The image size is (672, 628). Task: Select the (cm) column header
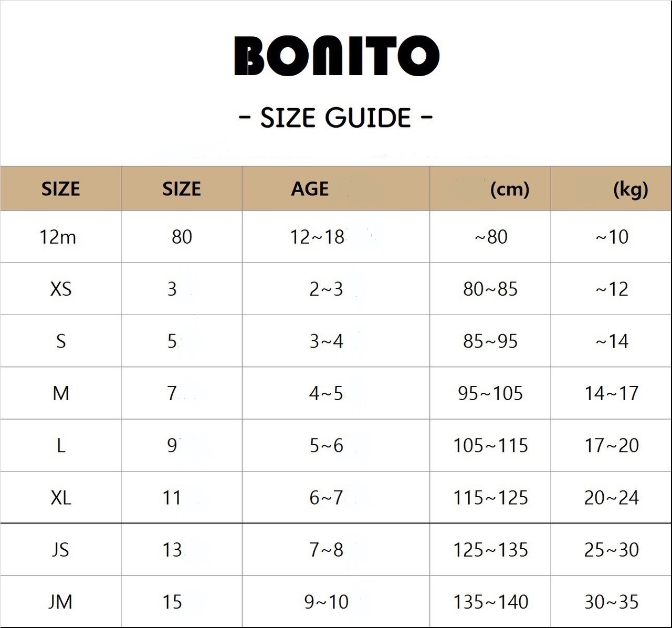pos(509,189)
